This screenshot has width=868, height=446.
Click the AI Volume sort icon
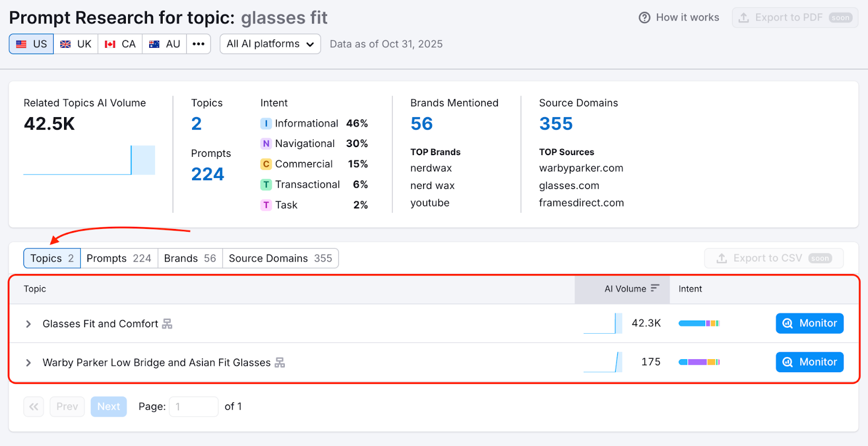click(655, 288)
